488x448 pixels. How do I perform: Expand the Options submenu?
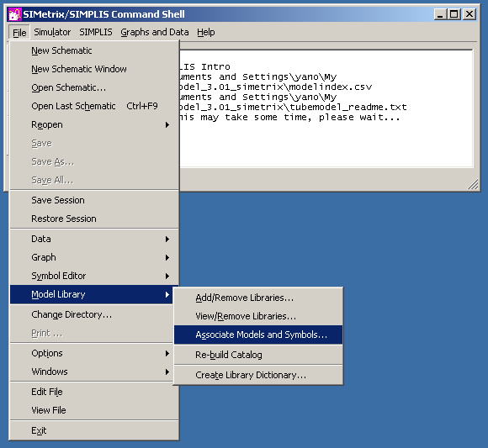pos(94,353)
